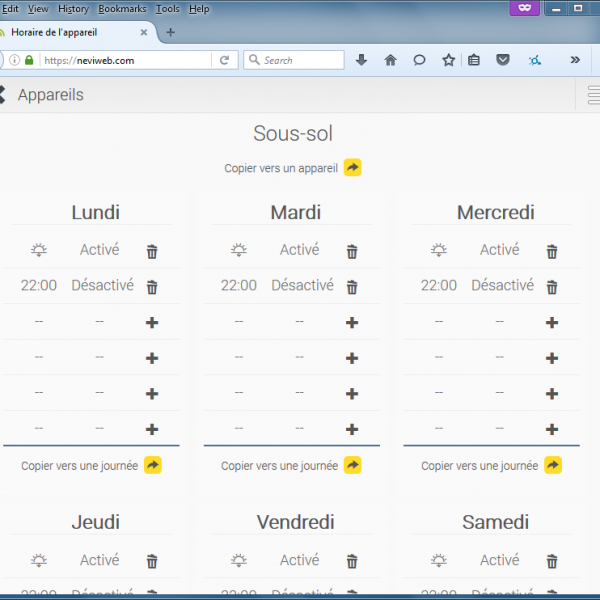Open Firefox toolbar overflow chevron

pyautogui.click(x=575, y=60)
